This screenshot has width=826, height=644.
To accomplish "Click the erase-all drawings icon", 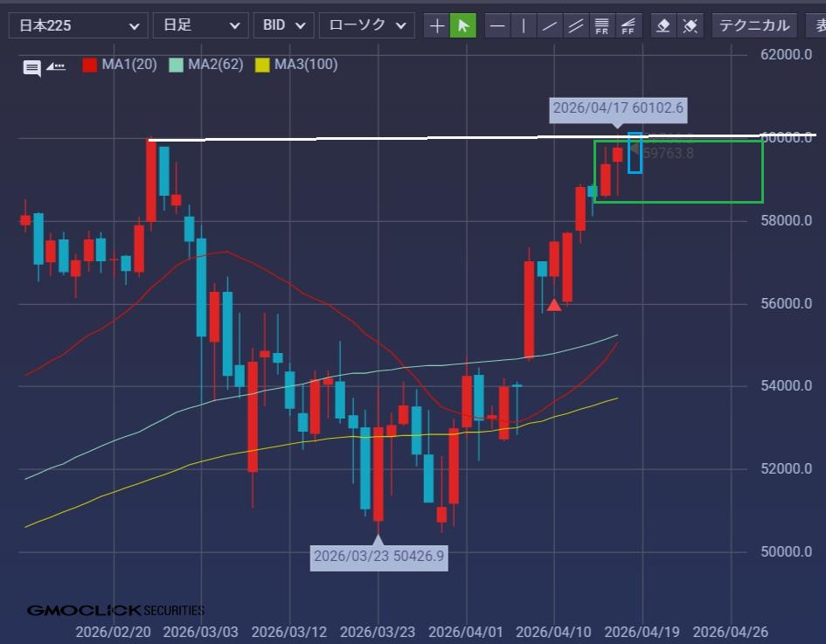I will (x=691, y=25).
